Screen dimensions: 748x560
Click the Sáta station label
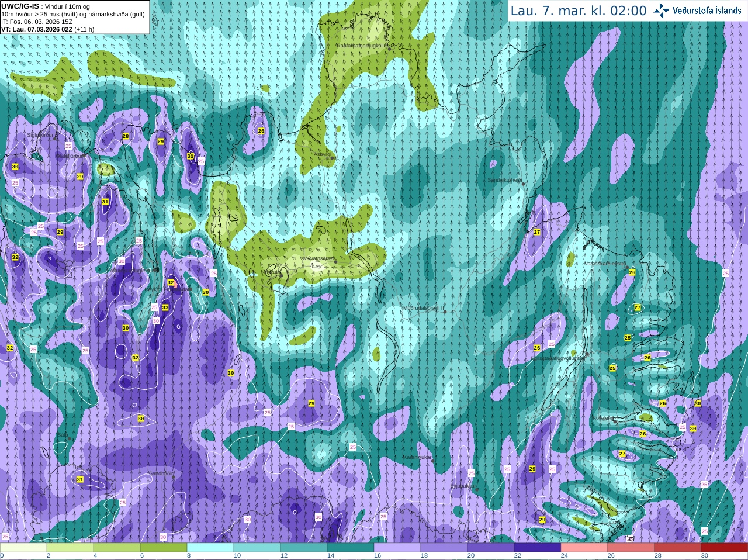coord(63,435)
